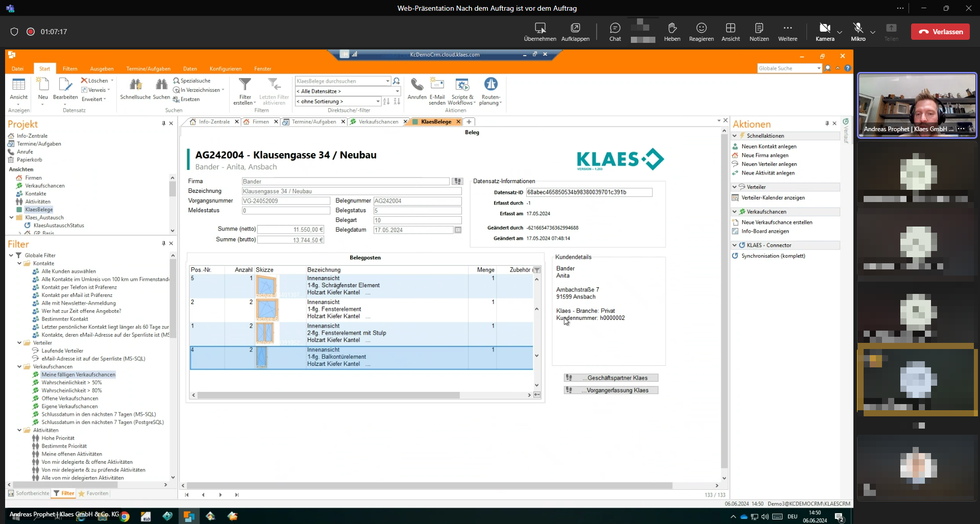Viewport: 980px width, 524px height.
Task: Collapse Schnellaktionen section
Action: 734,136
